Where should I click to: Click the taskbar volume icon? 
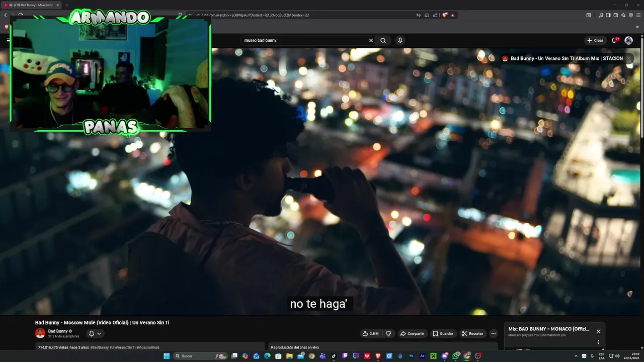tap(617, 356)
